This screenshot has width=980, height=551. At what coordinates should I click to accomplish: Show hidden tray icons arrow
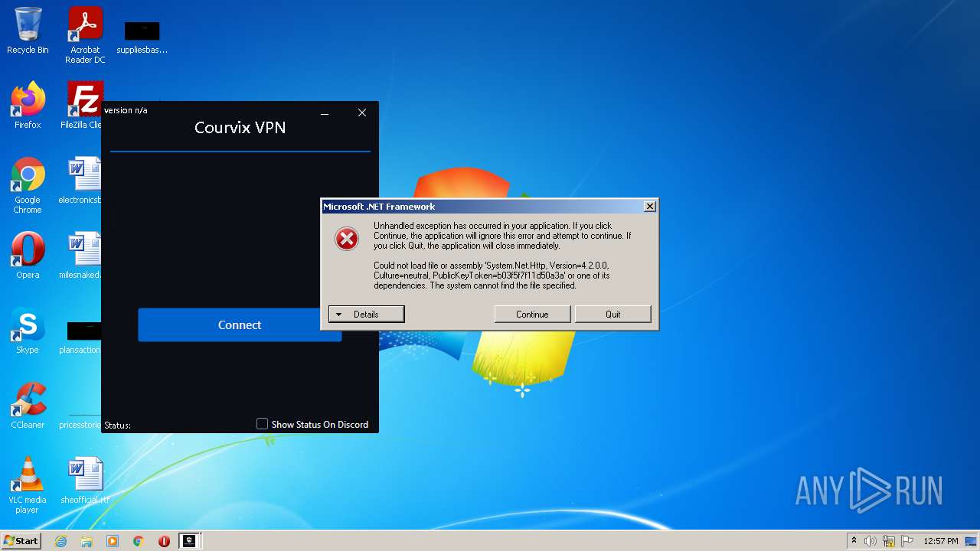854,541
